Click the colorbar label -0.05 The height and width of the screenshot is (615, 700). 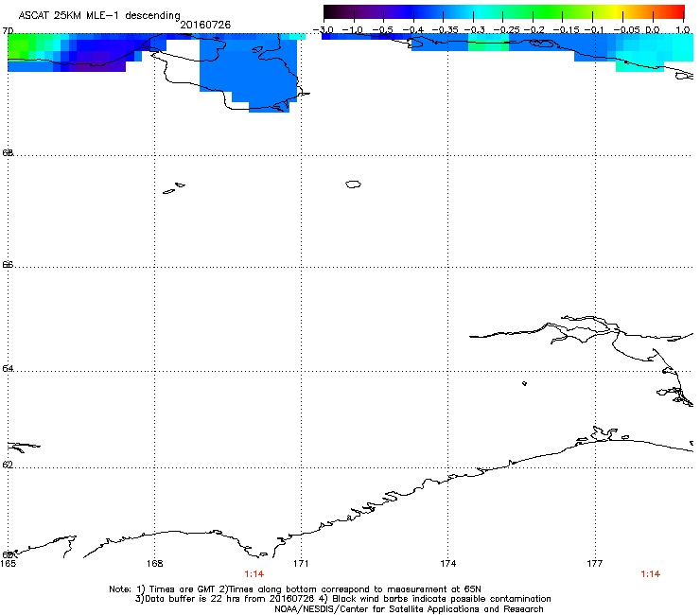pyautogui.click(x=627, y=30)
